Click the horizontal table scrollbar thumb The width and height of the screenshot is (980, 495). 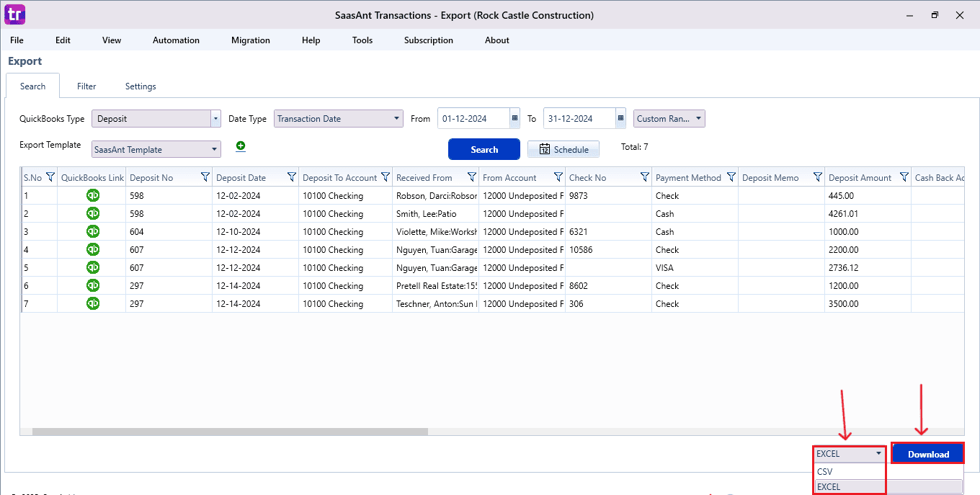click(230, 432)
